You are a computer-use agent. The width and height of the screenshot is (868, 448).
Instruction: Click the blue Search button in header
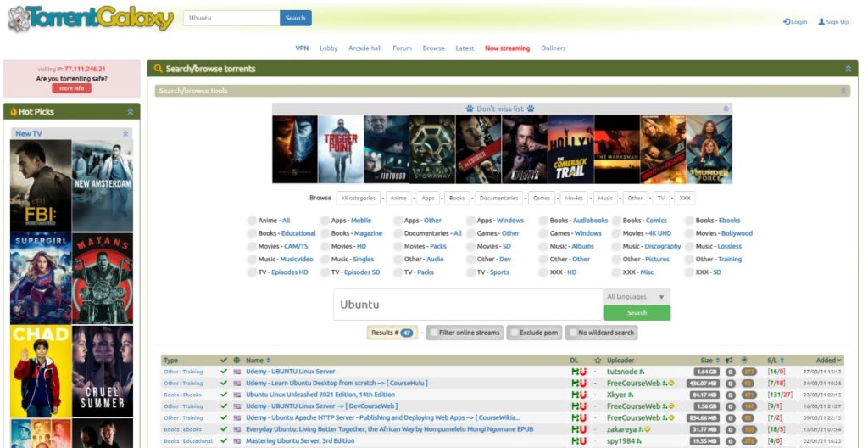(x=296, y=18)
